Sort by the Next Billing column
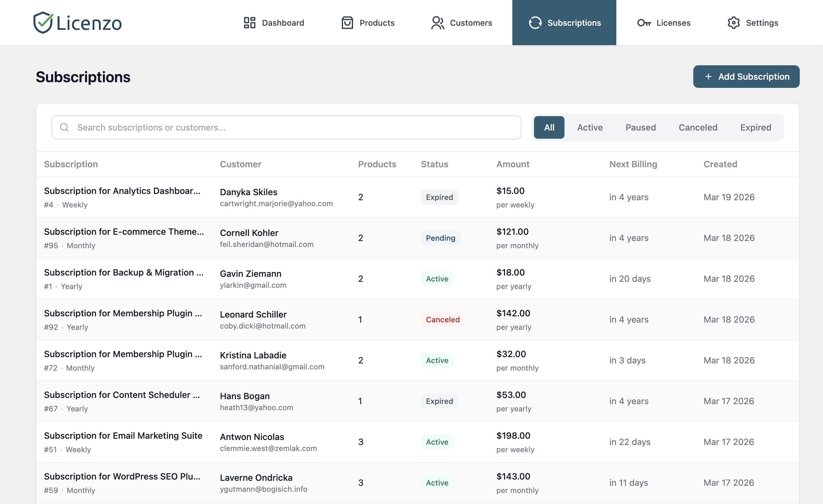Image resolution: width=823 pixels, height=504 pixels. [x=633, y=164]
